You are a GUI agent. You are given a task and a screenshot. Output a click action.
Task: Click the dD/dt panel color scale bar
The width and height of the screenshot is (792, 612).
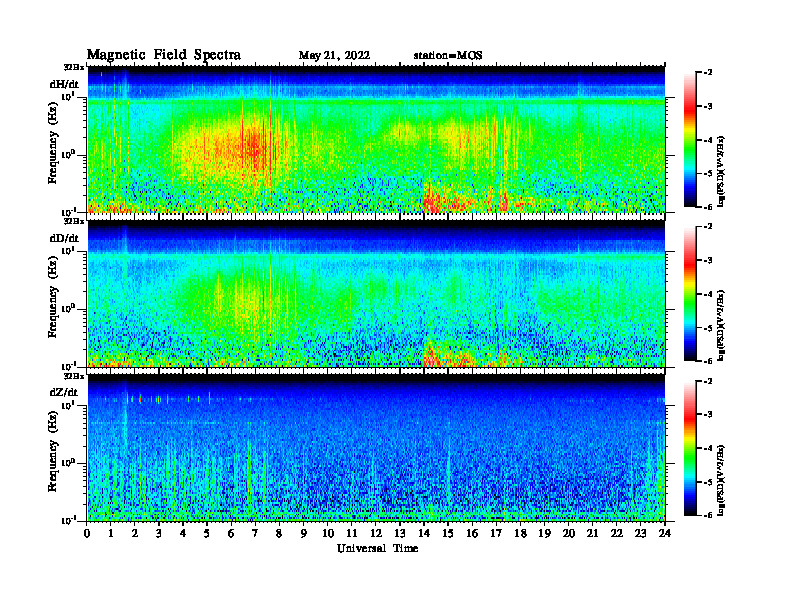tap(689, 294)
